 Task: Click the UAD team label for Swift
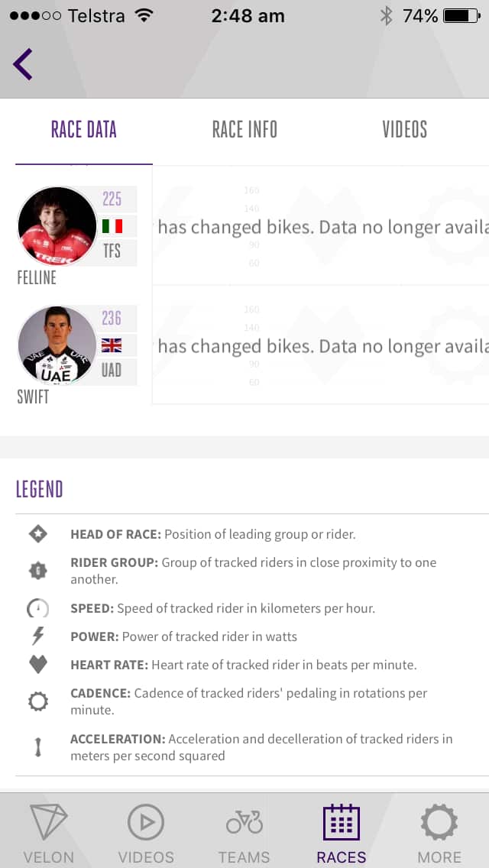click(x=113, y=371)
